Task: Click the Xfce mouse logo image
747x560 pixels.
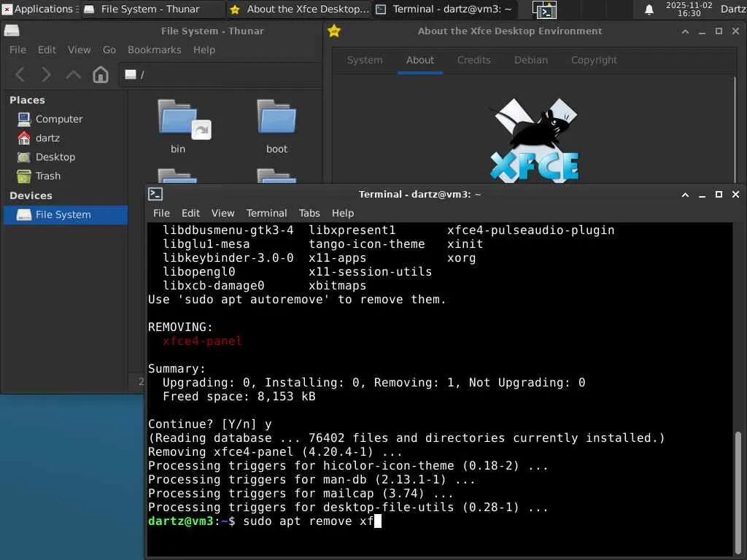Action: (x=534, y=140)
